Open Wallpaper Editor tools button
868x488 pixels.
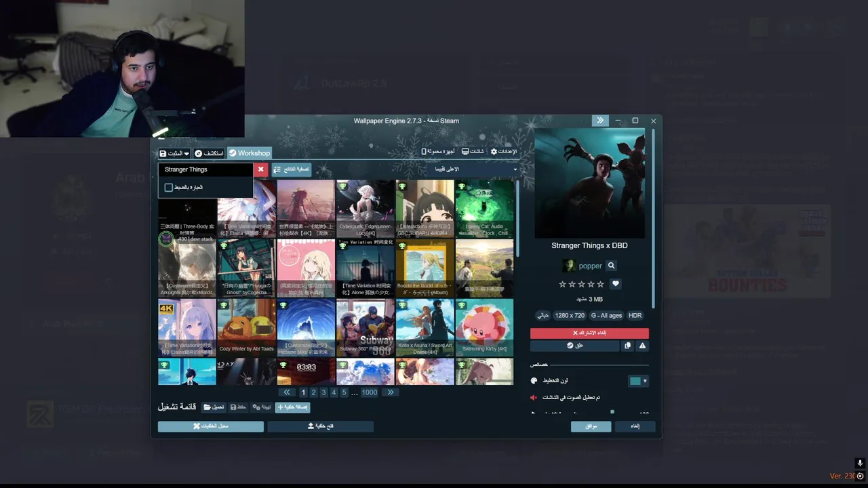pos(211,426)
